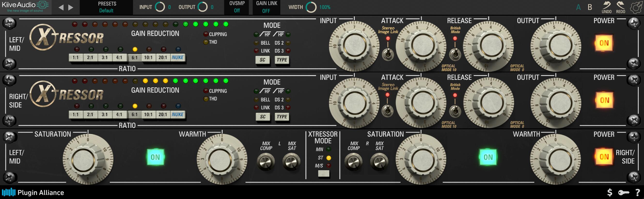
Task: Toggle the Gain Link setting
Action: pyautogui.click(x=266, y=7)
